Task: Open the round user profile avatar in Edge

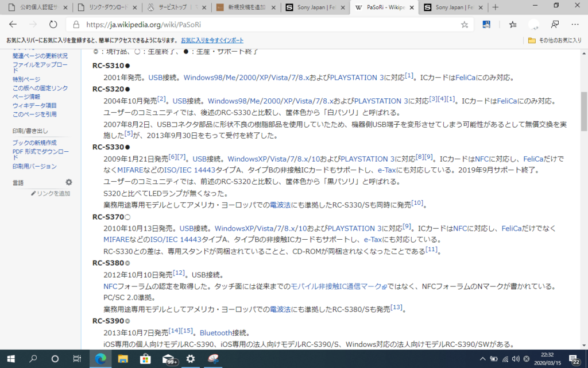Action: 533,24
